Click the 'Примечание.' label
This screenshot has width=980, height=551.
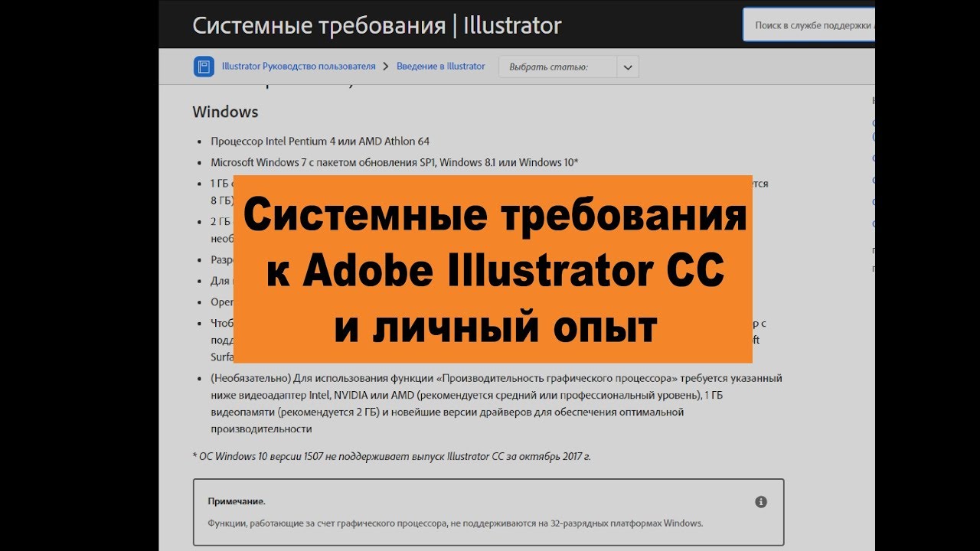coord(237,501)
